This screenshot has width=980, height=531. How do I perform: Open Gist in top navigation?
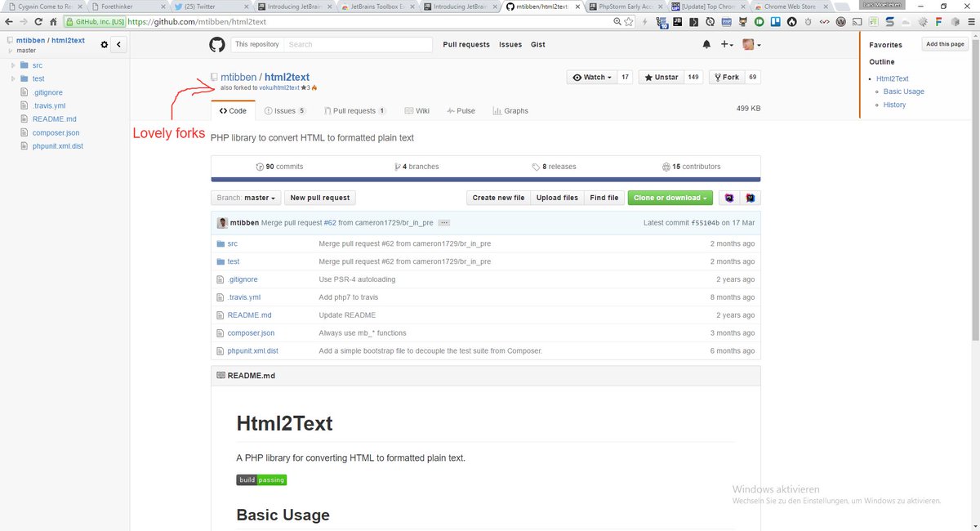click(538, 44)
